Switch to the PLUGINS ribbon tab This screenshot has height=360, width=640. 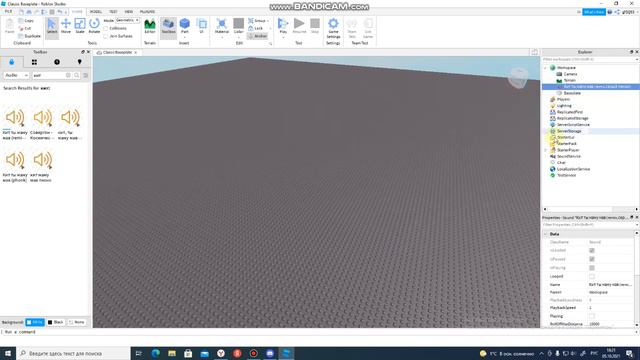[x=147, y=11]
